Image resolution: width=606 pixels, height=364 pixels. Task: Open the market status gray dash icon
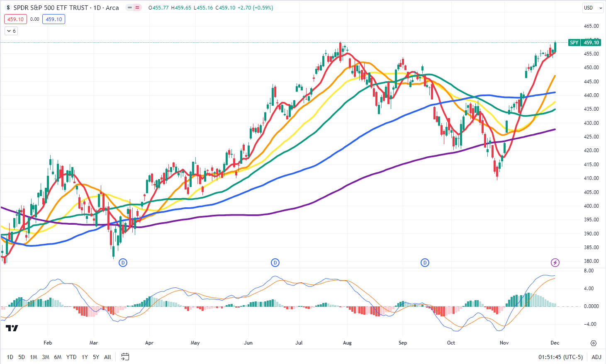tap(130, 8)
